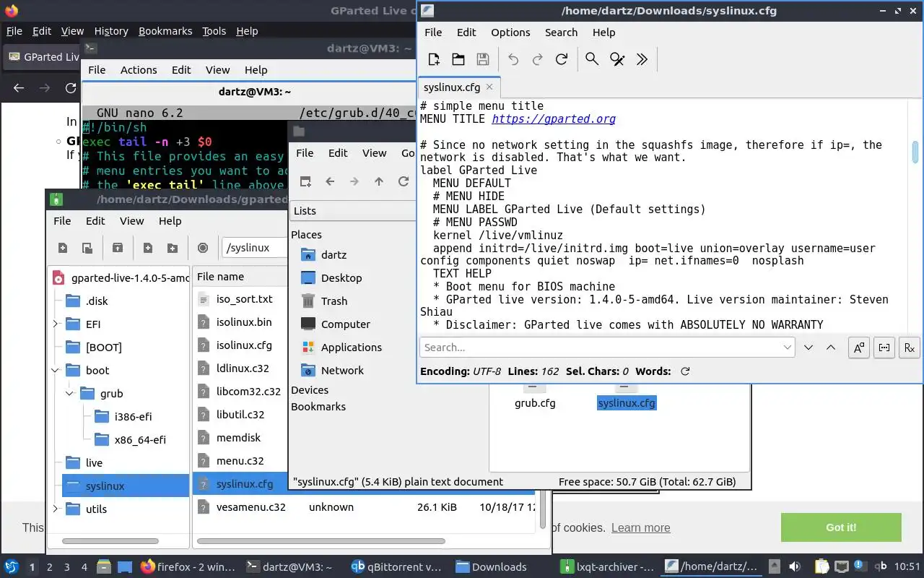924x578 pixels.
Task: Open the editor's Search menu
Action: [561, 33]
